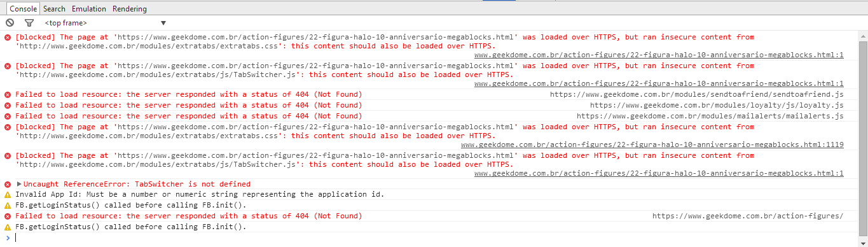Open the Rendering tab
This screenshot has height=247, width=868.
(130, 9)
